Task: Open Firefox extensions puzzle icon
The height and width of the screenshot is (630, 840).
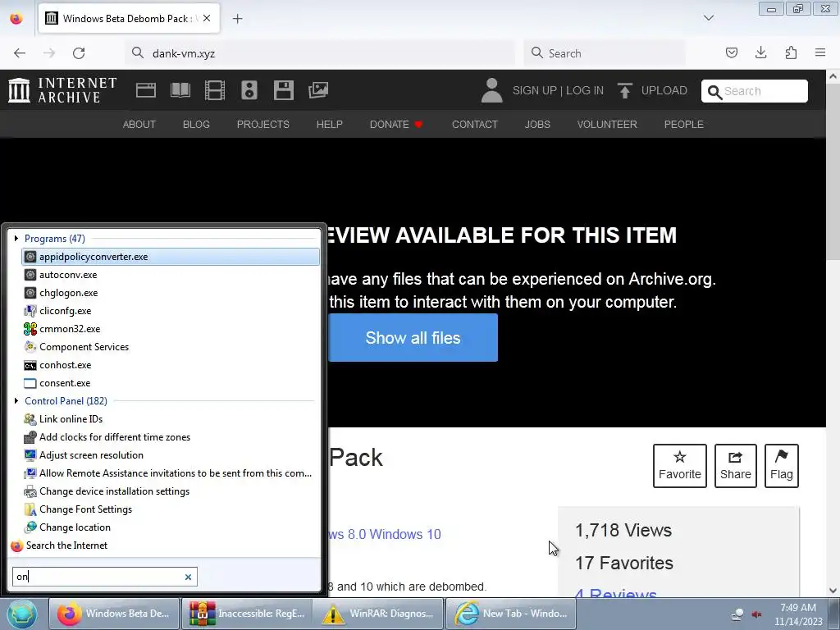Action: tap(791, 52)
